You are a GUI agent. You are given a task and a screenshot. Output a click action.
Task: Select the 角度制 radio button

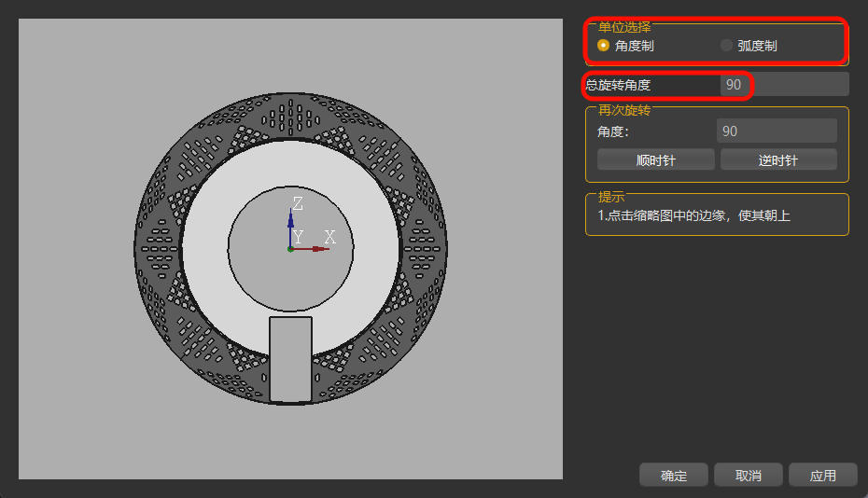tap(604, 45)
